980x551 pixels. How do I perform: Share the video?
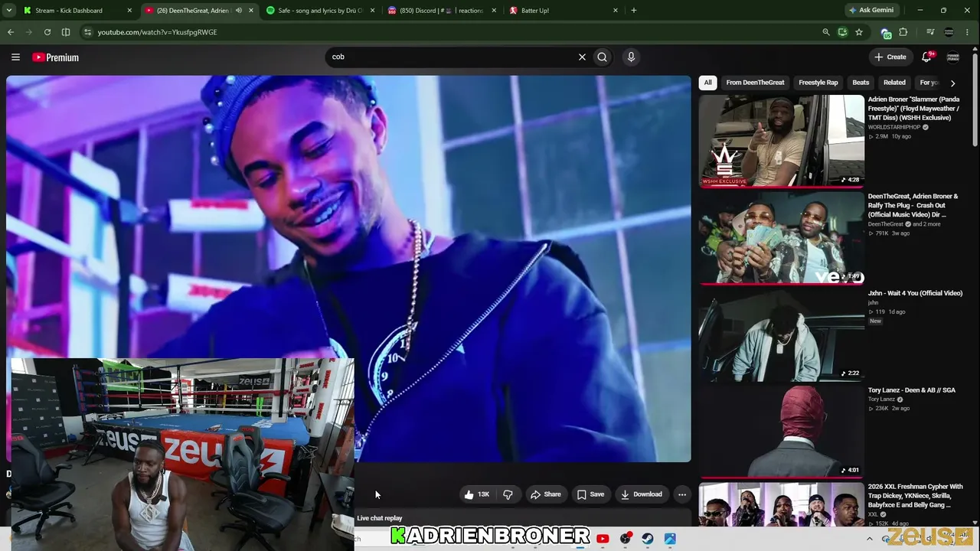(x=545, y=494)
